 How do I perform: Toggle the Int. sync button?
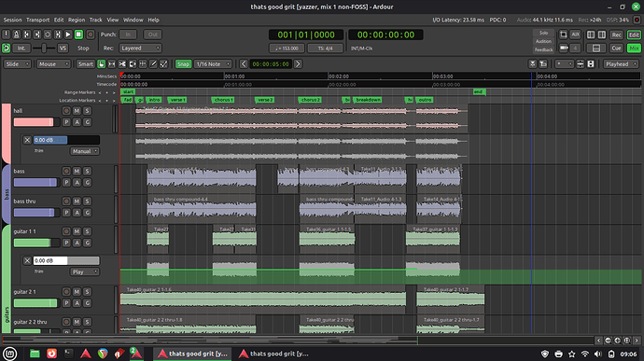click(21, 49)
